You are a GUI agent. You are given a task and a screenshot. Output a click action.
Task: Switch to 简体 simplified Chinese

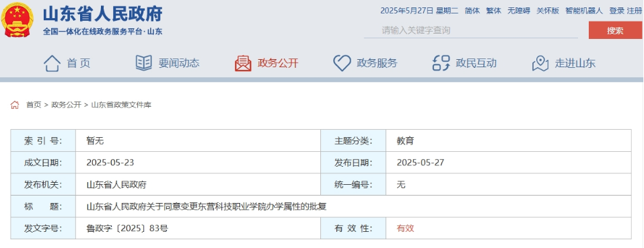pos(472,11)
